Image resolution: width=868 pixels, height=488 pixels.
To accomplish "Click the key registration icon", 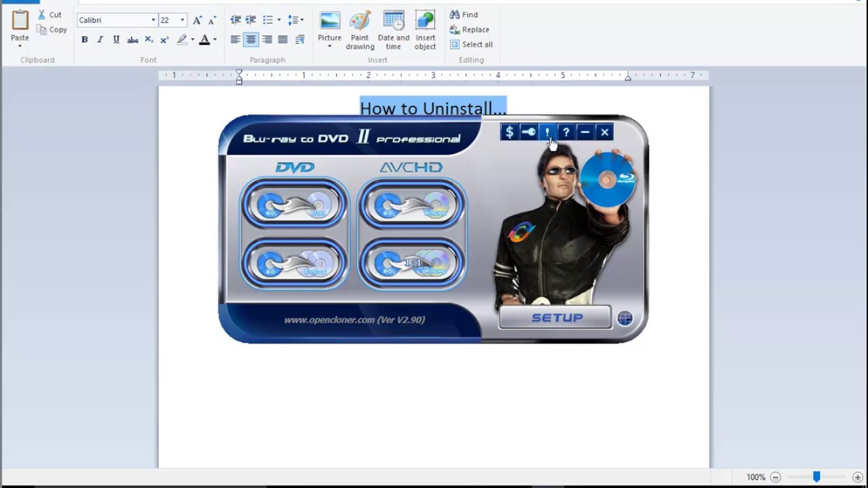I will point(528,132).
